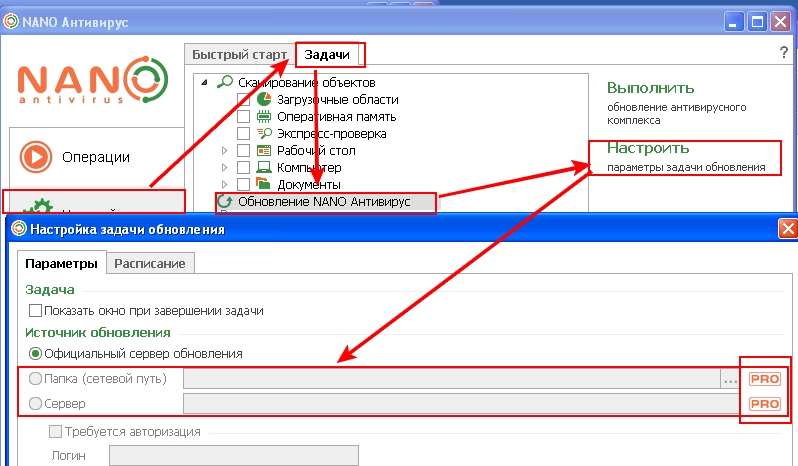Open help via the question mark icon
798x466 pixels.
pyautogui.click(x=783, y=53)
